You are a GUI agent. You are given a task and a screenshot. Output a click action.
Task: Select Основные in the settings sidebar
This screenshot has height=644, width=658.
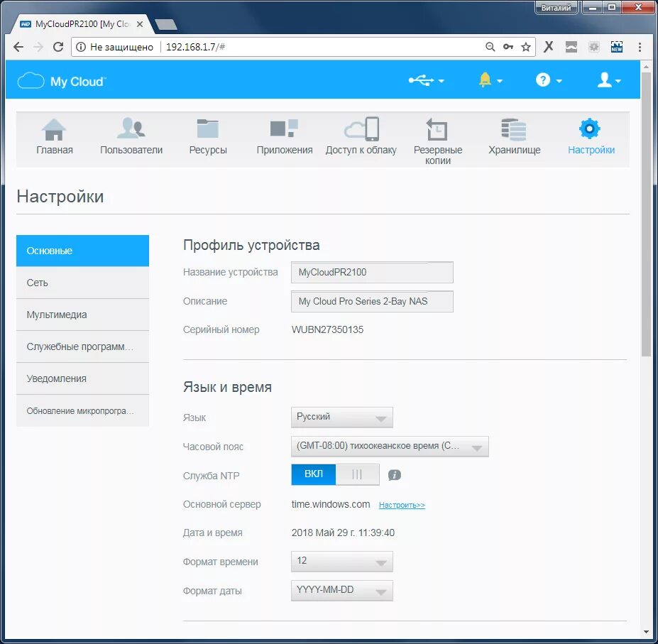click(x=82, y=251)
